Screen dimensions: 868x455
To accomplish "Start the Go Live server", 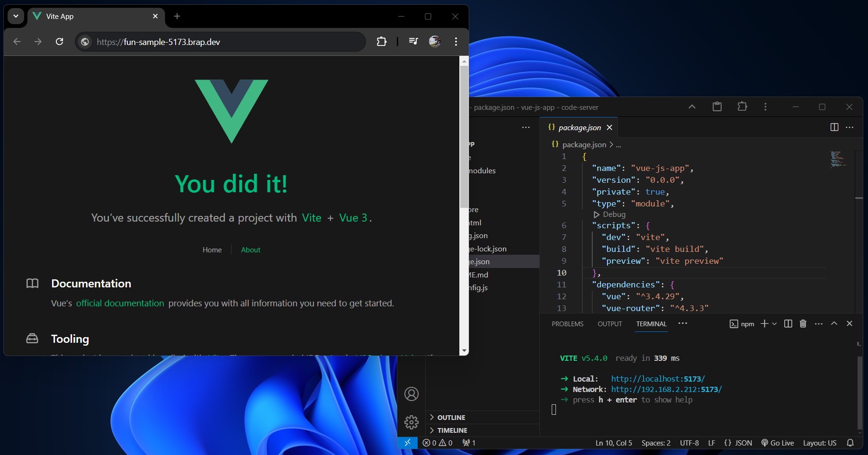I will coord(777,443).
